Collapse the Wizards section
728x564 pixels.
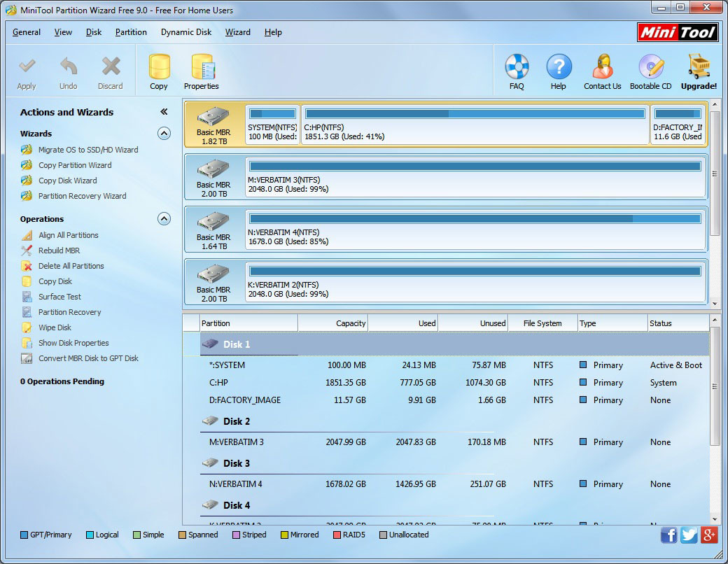coord(164,133)
